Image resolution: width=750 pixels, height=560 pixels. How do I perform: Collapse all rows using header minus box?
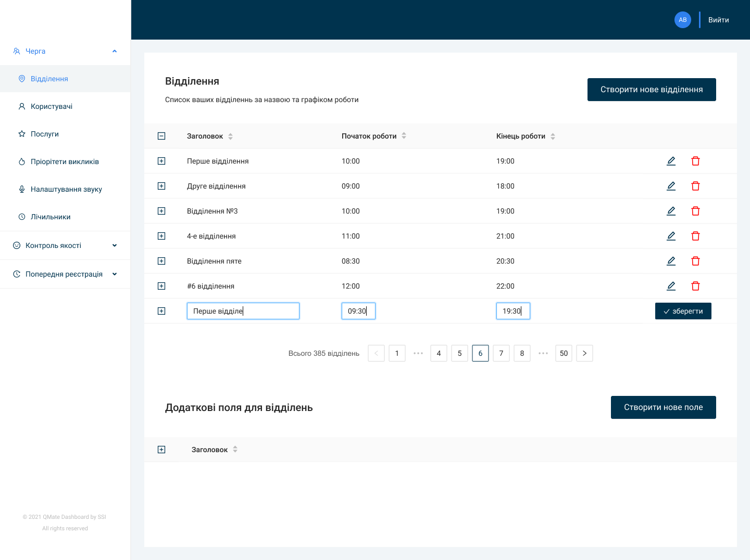pos(161,136)
